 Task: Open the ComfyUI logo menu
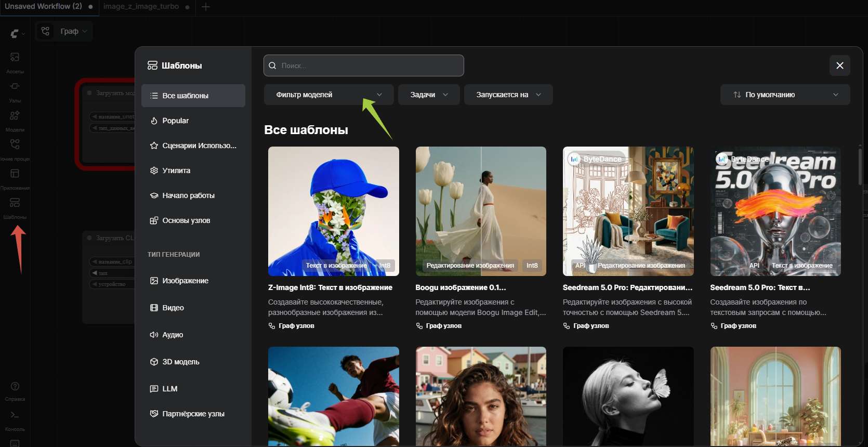[17, 34]
